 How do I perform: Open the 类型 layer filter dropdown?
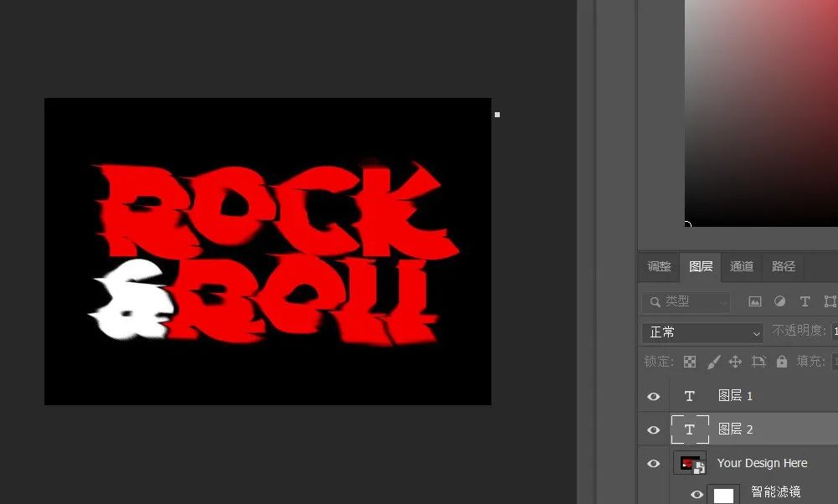coord(686,301)
